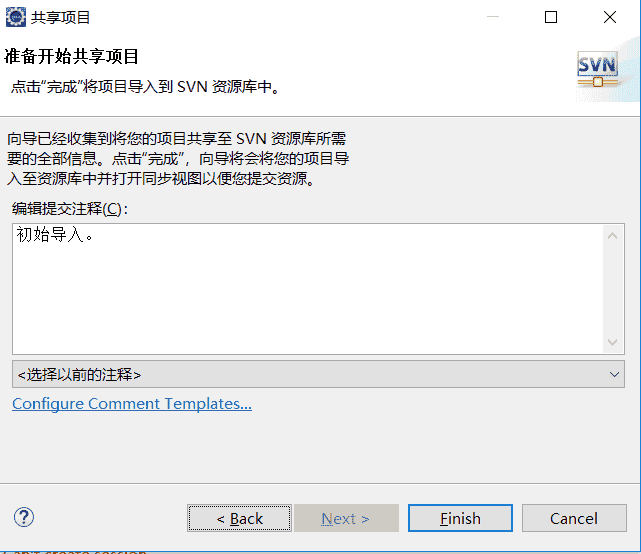Screen dimensions: 641x554
Task: Click the dialog's app icon in title bar
Action: click(x=16, y=17)
